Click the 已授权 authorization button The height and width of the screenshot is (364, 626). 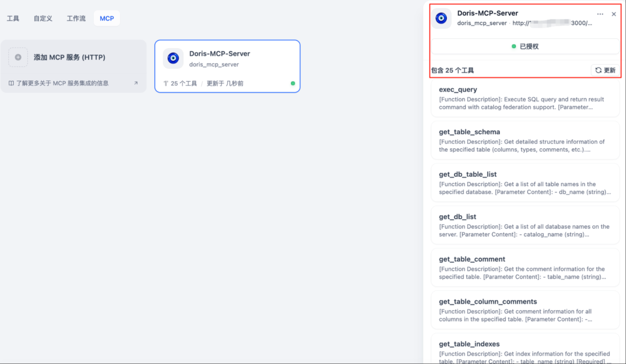525,46
